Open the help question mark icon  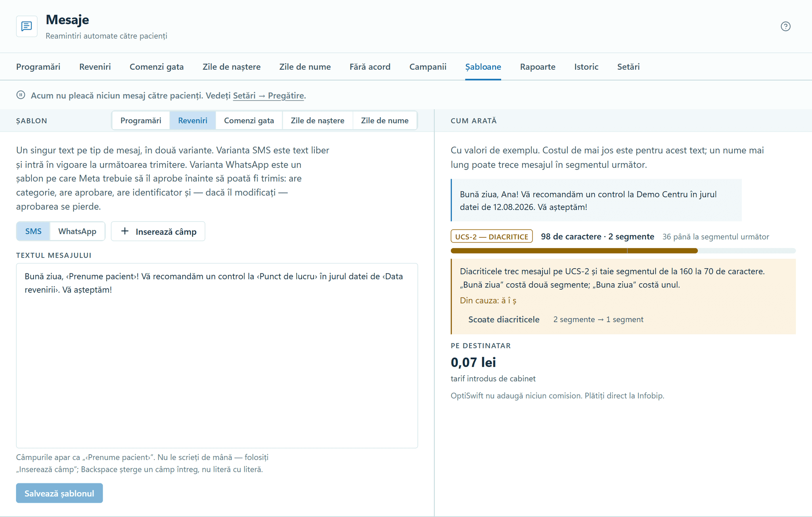785,26
